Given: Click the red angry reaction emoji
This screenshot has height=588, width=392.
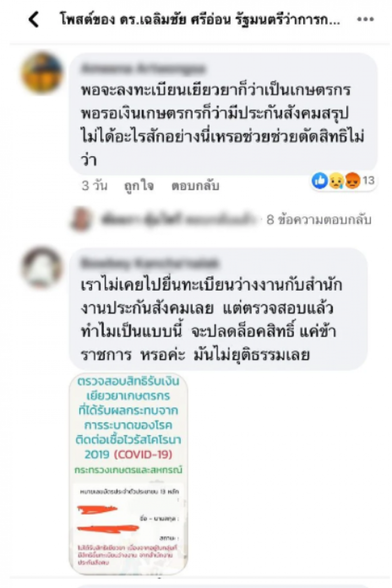Looking at the screenshot, I should [352, 181].
